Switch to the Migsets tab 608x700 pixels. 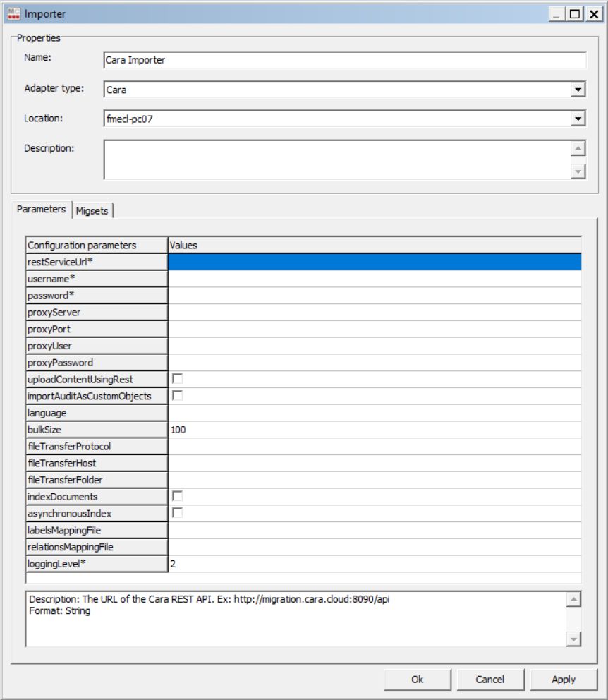click(92, 210)
